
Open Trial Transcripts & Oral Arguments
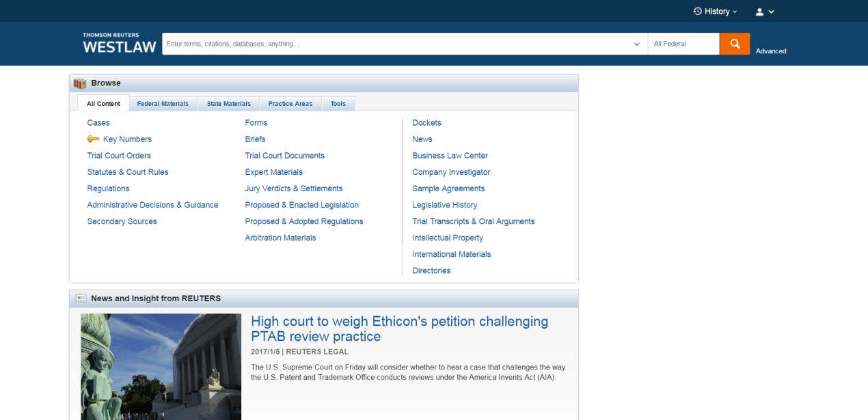[x=474, y=221]
